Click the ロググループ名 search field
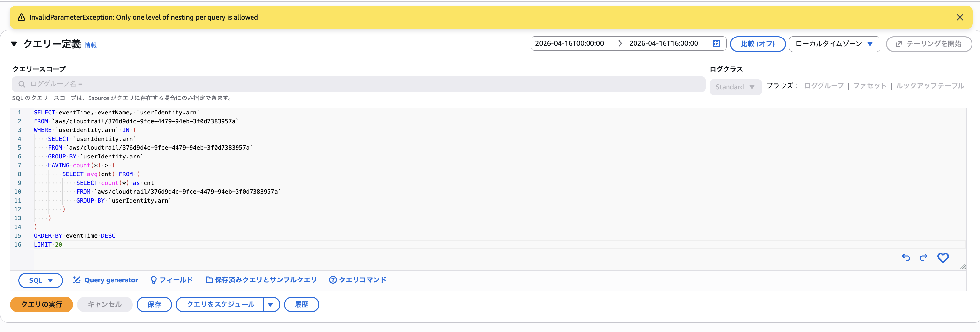 359,84
